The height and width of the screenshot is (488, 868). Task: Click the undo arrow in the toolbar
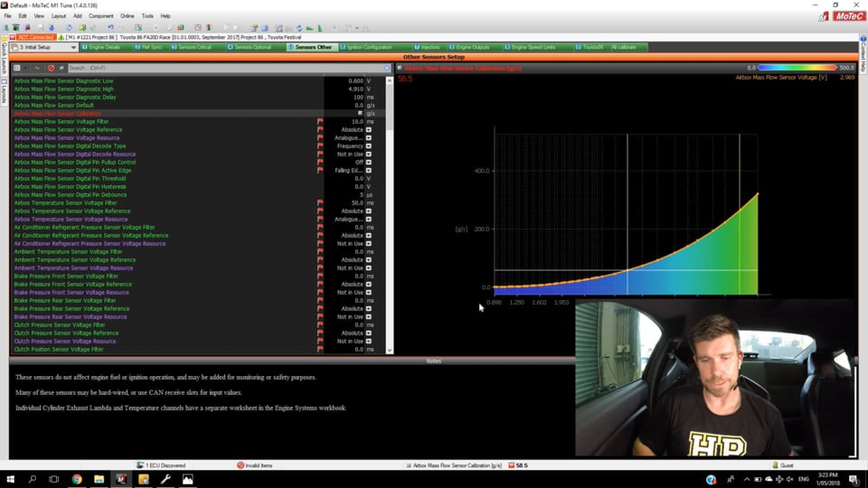110,27
